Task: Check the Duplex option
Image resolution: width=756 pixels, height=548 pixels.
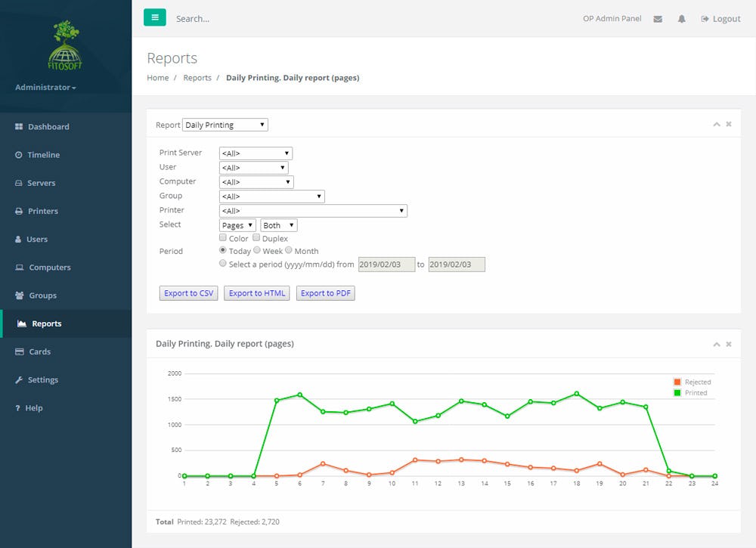Action: [256, 237]
